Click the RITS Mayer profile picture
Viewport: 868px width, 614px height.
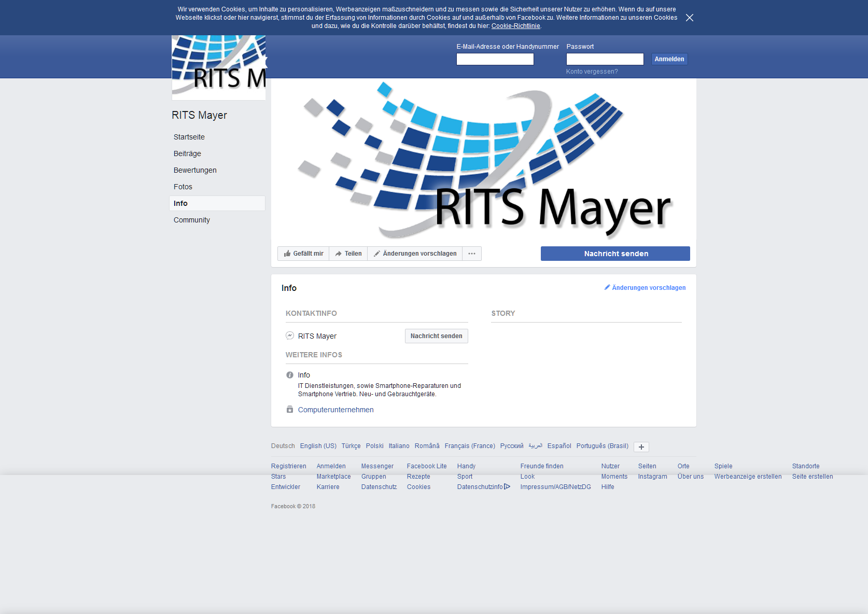point(219,67)
